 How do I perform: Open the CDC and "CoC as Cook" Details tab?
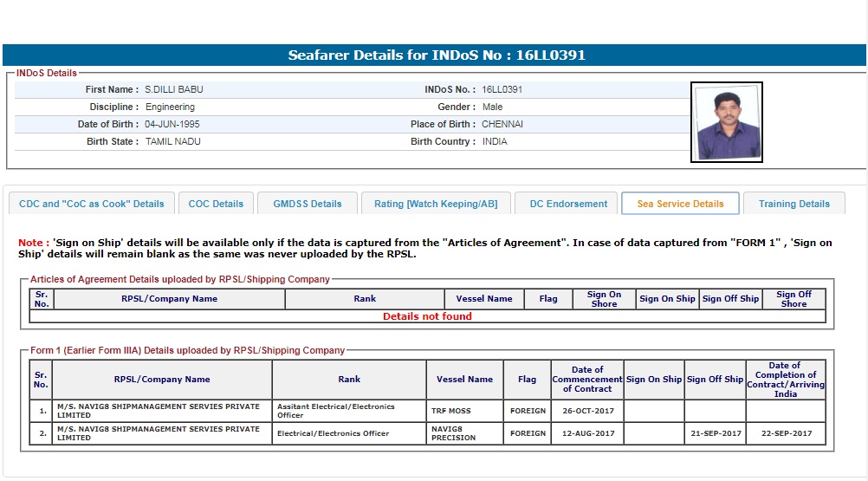tap(91, 204)
